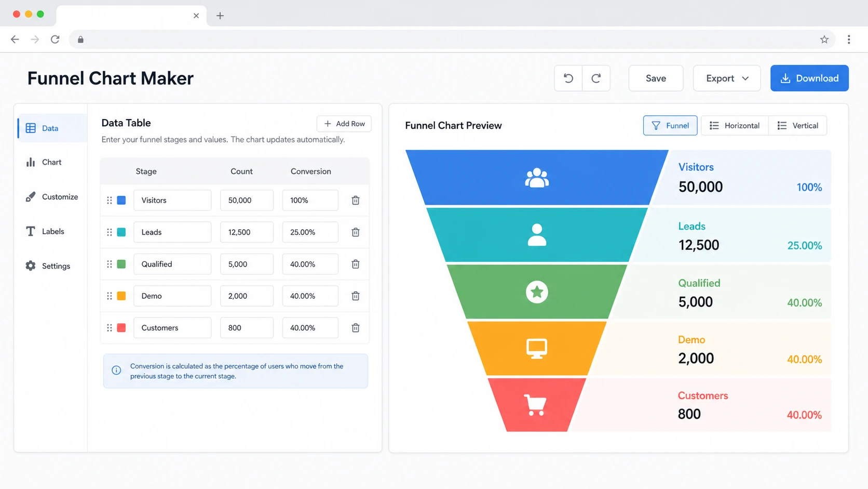This screenshot has height=489, width=868.
Task: Edit the Visitors stage name field
Action: (x=172, y=200)
